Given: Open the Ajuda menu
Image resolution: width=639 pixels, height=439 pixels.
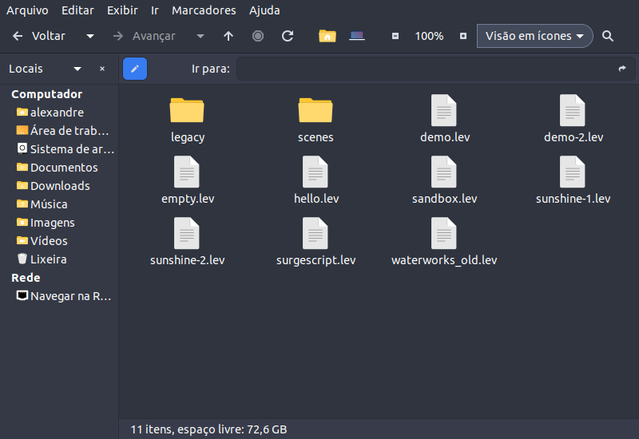Looking at the screenshot, I should (x=264, y=10).
